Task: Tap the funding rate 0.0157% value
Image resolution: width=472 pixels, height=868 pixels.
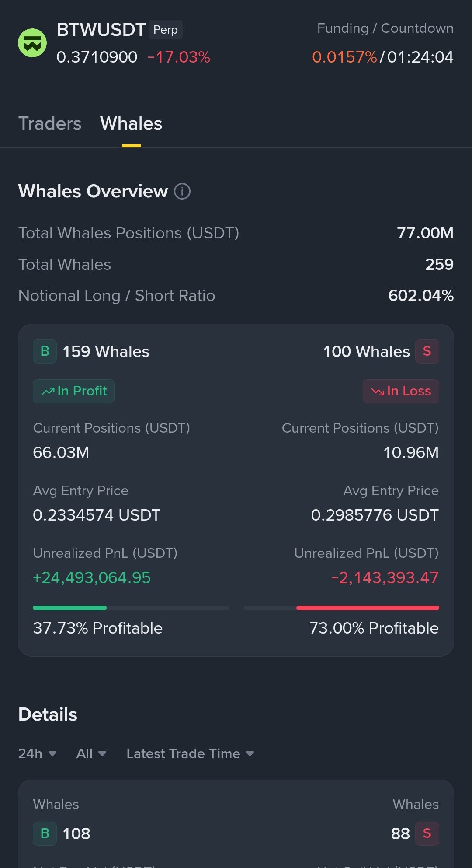Action: click(x=344, y=57)
